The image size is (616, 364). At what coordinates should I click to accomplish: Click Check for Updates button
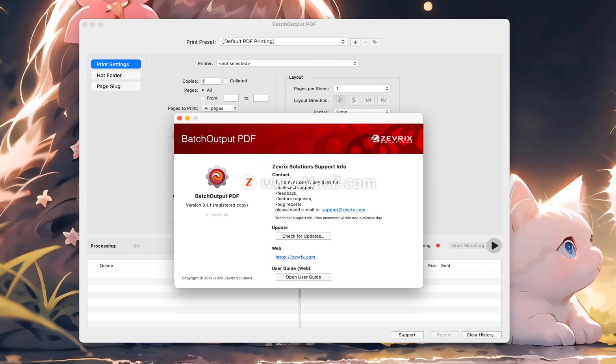click(303, 236)
